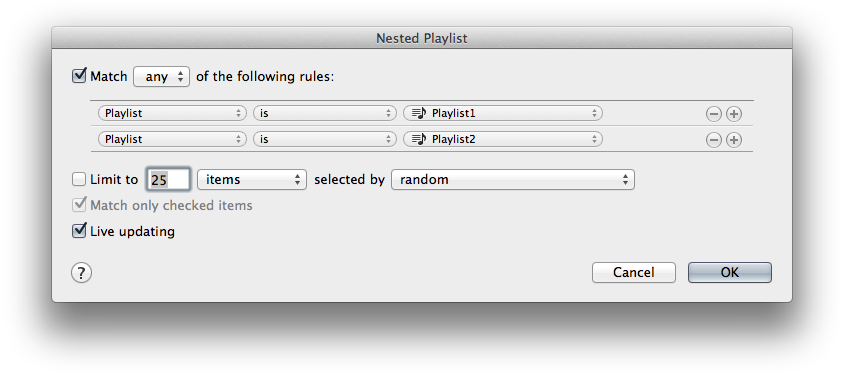Open the first rule's Playlist field dropdown
Screen dimensions: 846x378
pos(172,113)
